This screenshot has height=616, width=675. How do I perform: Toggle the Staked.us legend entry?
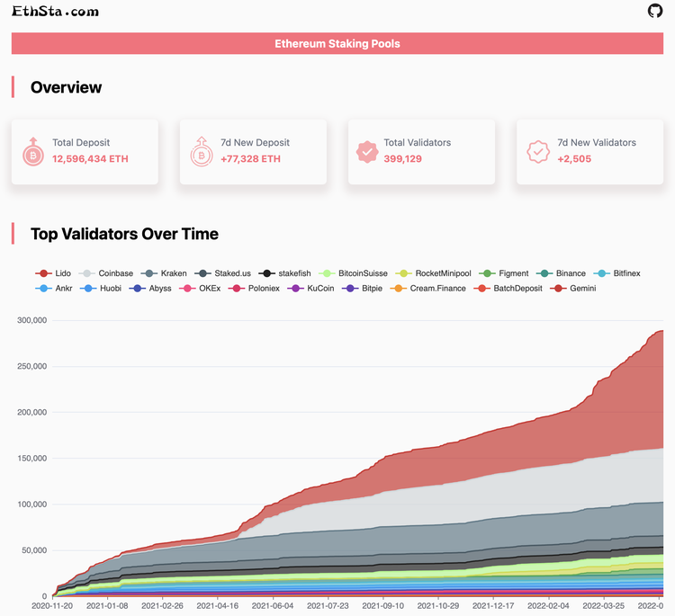coord(222,273)
